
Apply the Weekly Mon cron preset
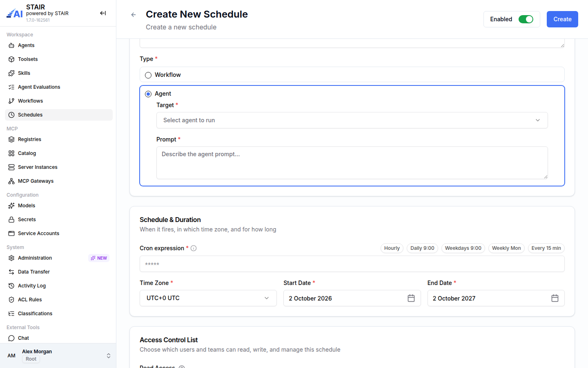pos(506,248)
